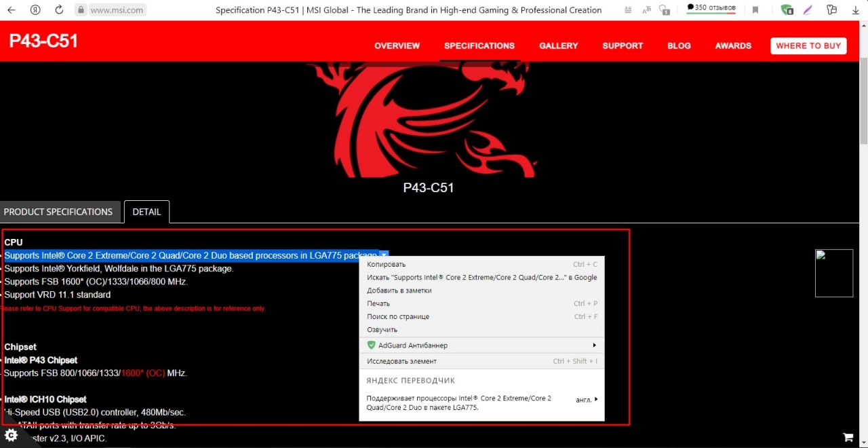Choose Копировать from the context menu
The width and height of the screenshot is (868, 448).
[481, 264]
